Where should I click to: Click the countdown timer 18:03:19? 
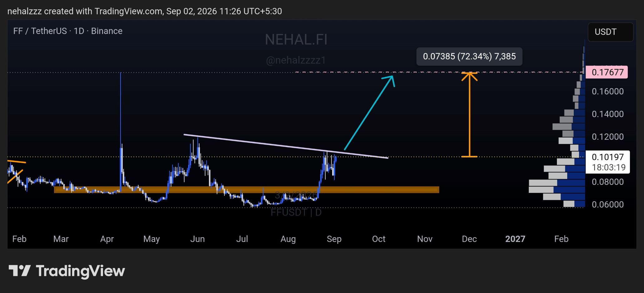608,167
